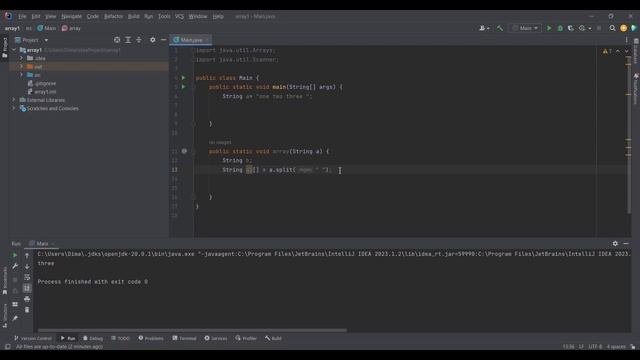Open the Navigate menu
The height and width of the screenshot is (360, 640).
[71, 16]
